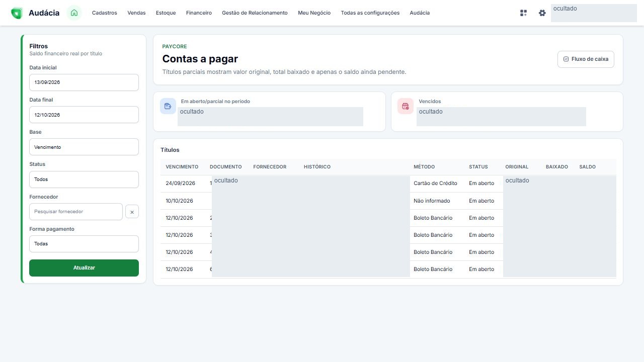644x362 pixels.
Task: Expand the Forma pagamento dropdown
Action: tap(84, 244)
